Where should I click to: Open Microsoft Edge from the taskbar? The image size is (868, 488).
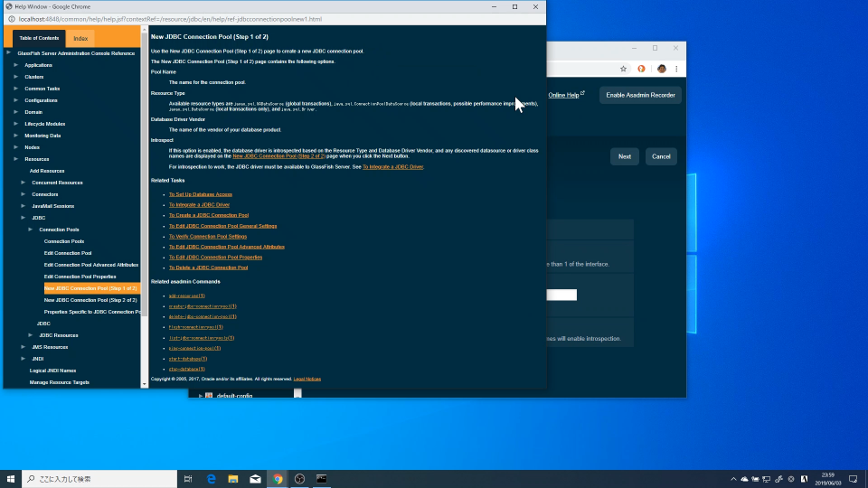pos(212,479)
